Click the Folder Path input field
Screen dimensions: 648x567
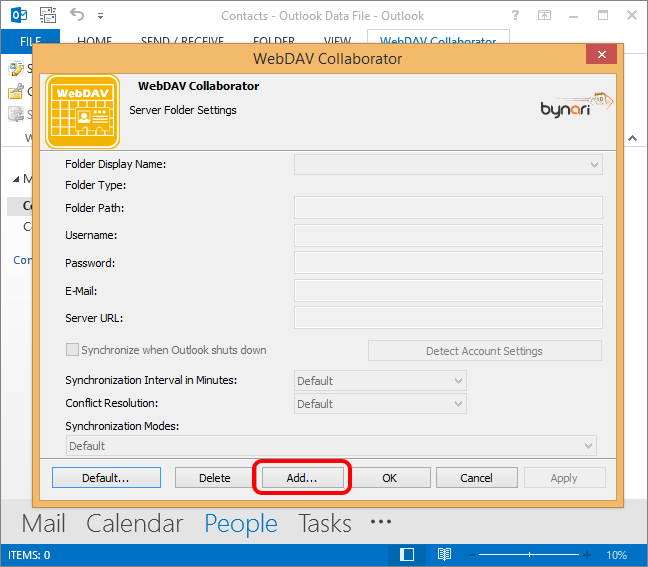coord(448,207)
